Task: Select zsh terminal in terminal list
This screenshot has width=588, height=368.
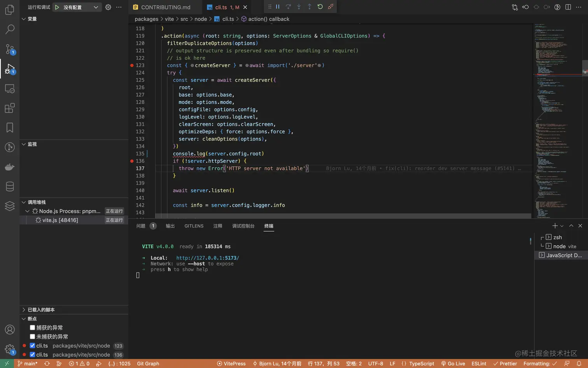Action: pos(561,237)
